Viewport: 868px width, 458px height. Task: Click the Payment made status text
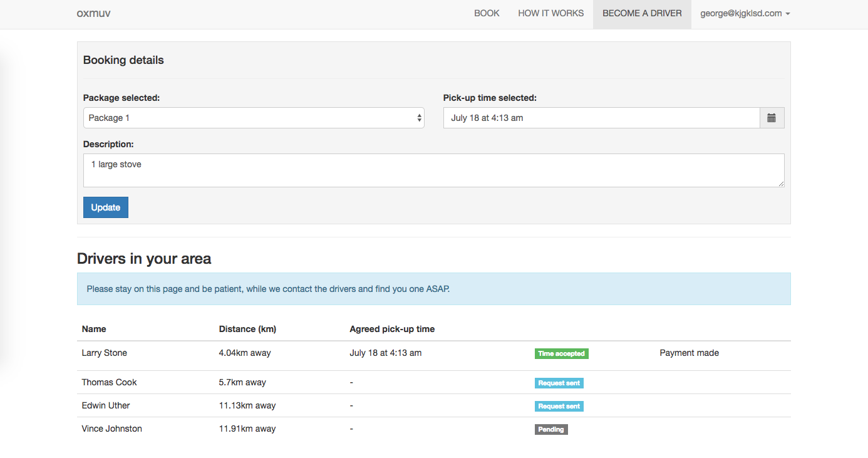tap(689, 353)
